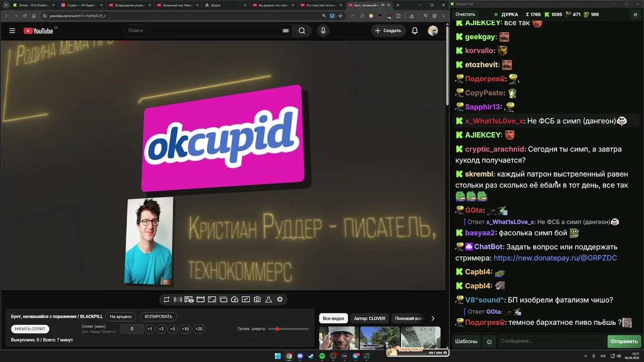Open YouTube notifications bell
644x362 pixels.
[415, 31]
